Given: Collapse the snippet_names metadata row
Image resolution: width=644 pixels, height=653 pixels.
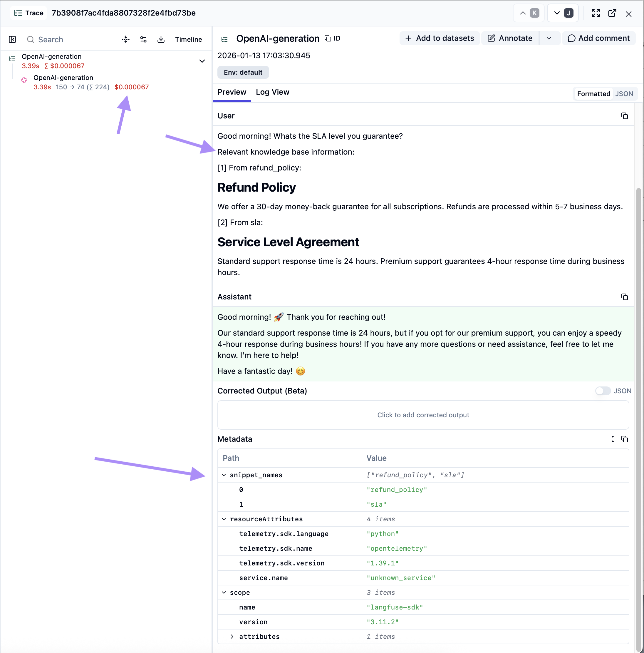Looking at the screenshot, I should [x=224, y=475].
